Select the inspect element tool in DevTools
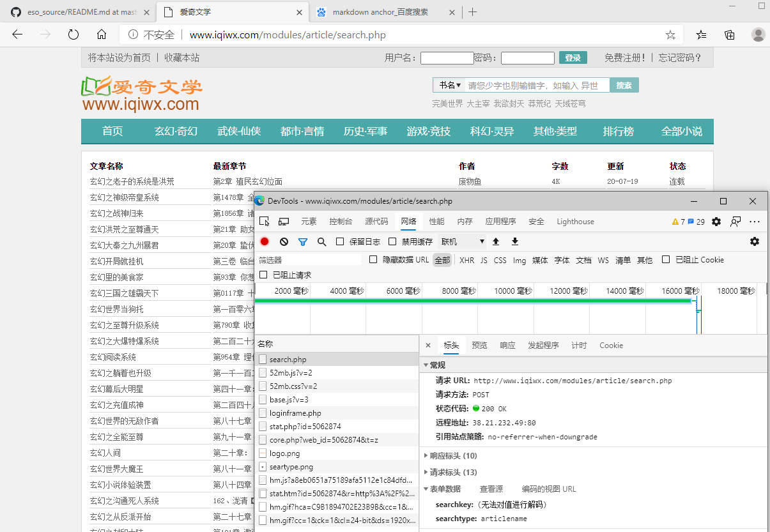 [264, 221]
